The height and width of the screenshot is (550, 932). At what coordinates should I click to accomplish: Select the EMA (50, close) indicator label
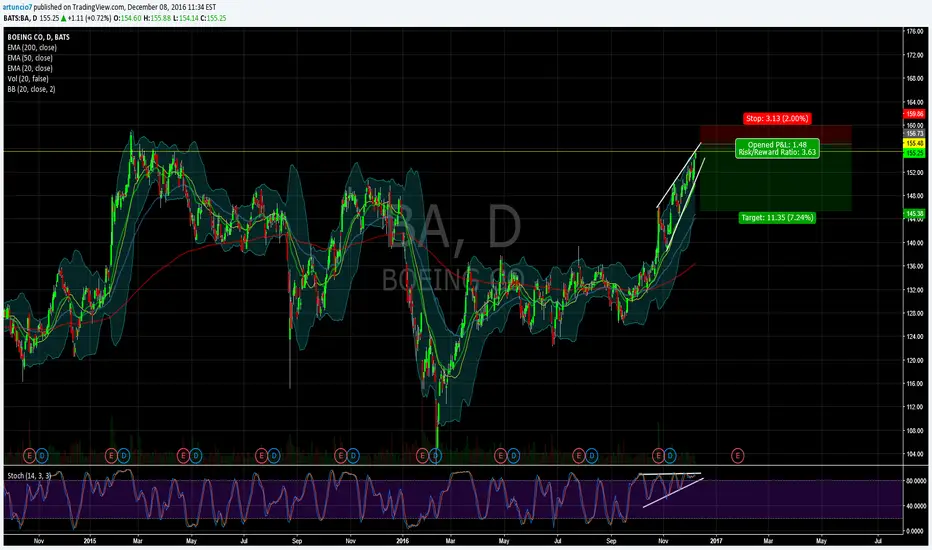click(30, 58)
